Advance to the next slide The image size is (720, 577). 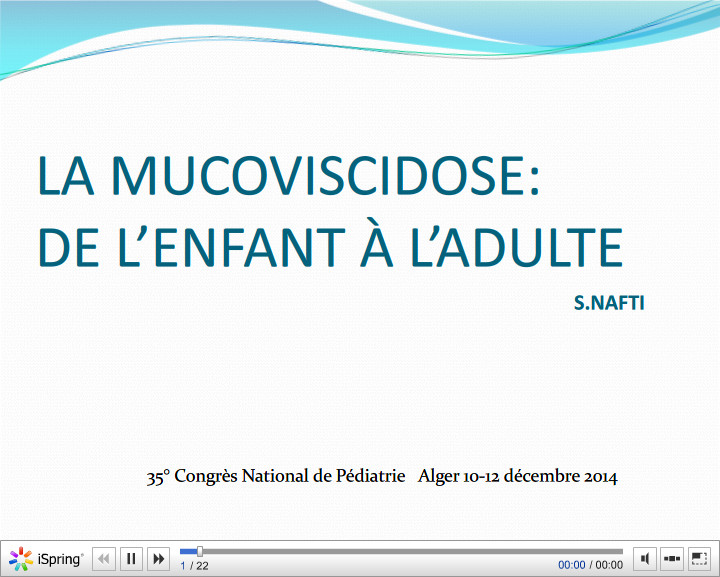pos(158,559)
